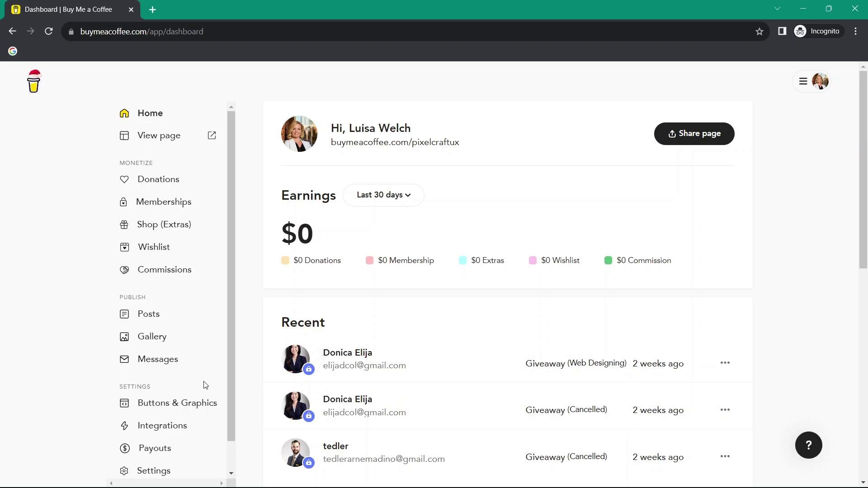Click Settings menu item in sidebar

154,471
